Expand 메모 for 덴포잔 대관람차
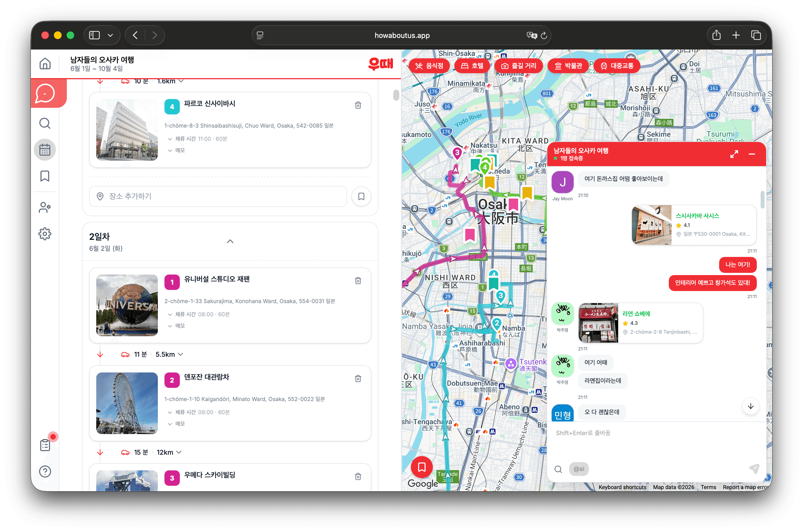This screenshot has width=803, height=532. pos(176,424)
